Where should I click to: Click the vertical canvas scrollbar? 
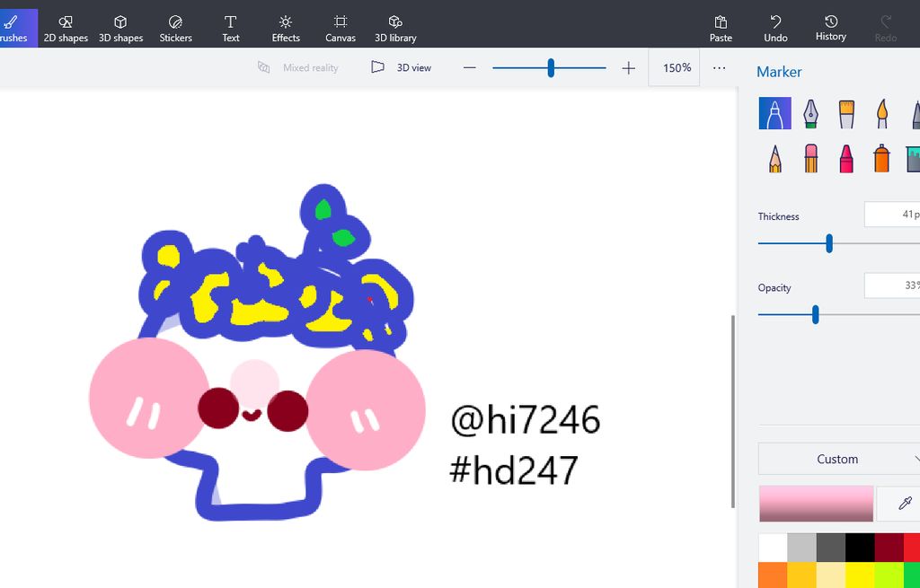[x=733, y=411]
